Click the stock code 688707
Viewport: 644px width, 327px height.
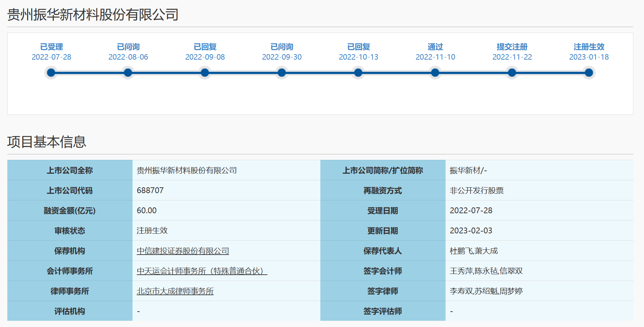150,191
